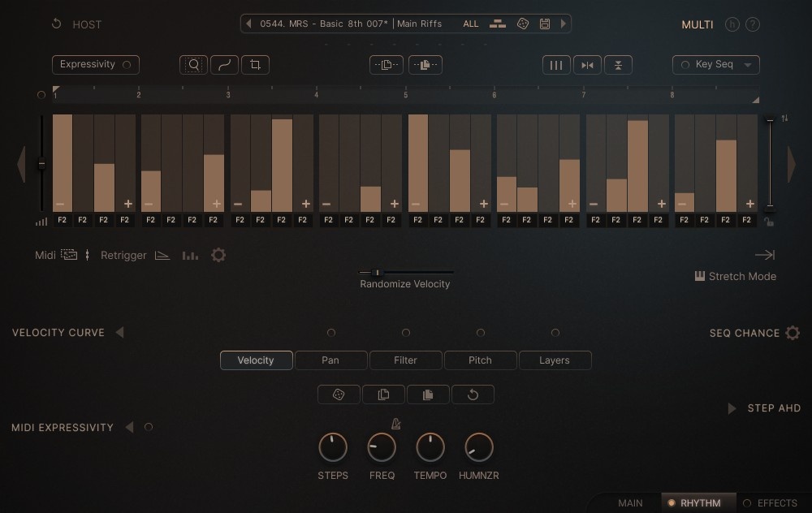Expand the STEP AHD section
This screenshot has width=812, height=513.
(731, 408)
